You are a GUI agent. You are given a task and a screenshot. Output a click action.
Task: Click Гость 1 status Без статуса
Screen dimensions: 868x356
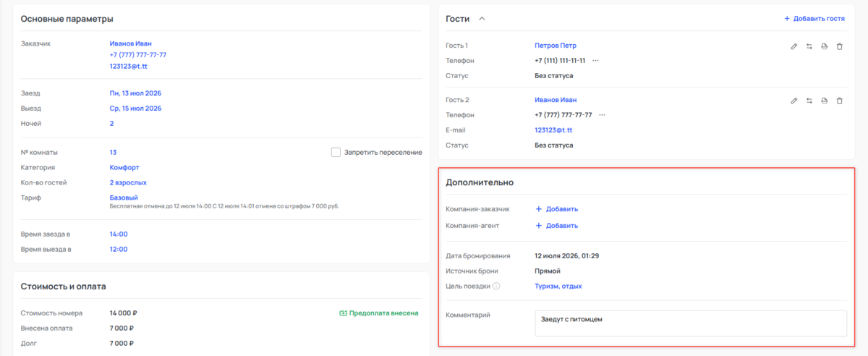(554, 76)
